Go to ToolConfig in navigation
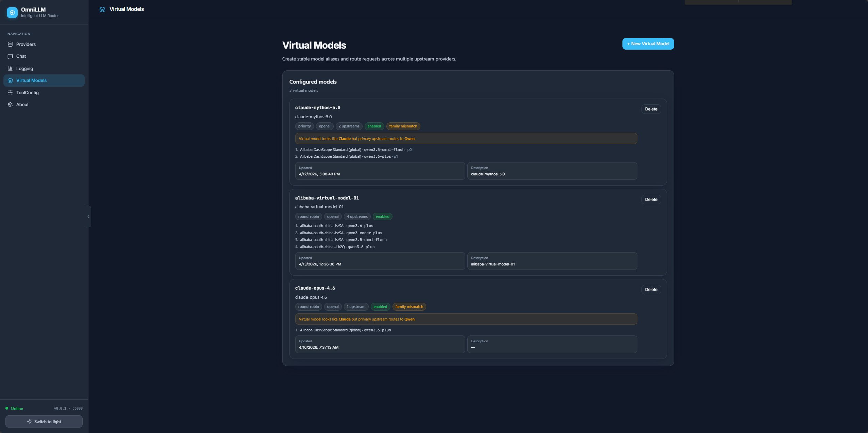This screenshot has height=433, width=868. tap(28, 92)
